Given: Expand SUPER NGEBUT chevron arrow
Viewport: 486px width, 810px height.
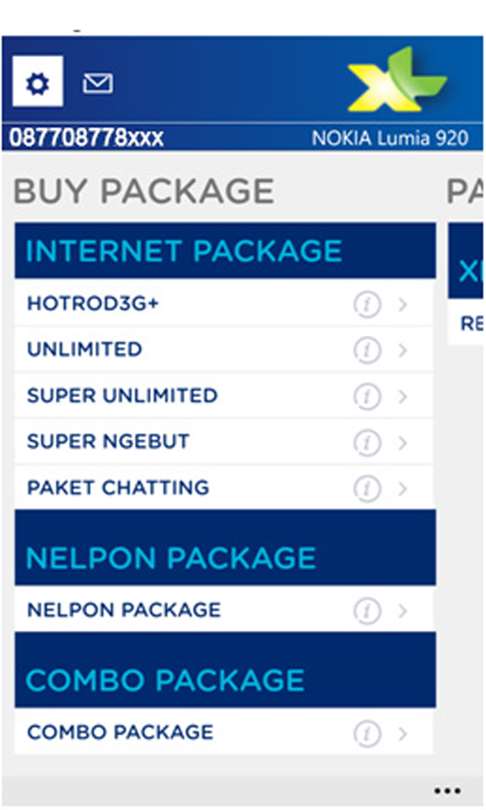Looking at the screenshot, I should point(403,443).
